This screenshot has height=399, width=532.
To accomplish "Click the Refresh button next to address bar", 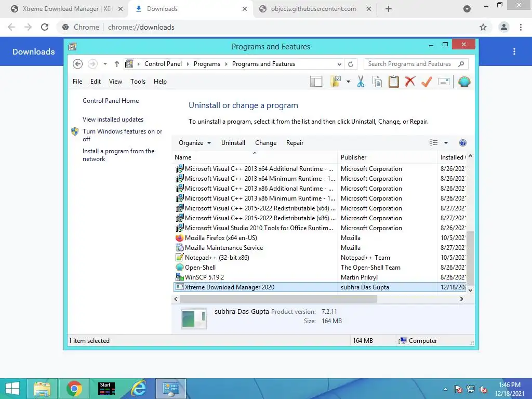I will click(x=351, y=64).
